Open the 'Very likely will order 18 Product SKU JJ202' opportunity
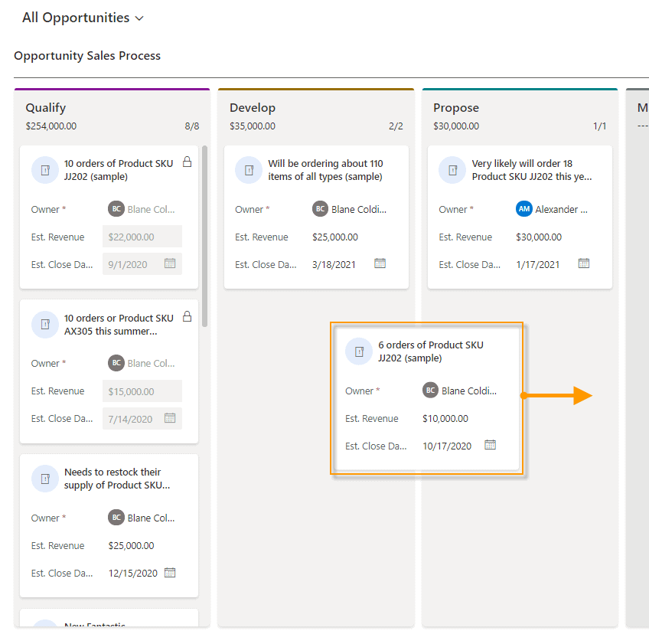 532,170
